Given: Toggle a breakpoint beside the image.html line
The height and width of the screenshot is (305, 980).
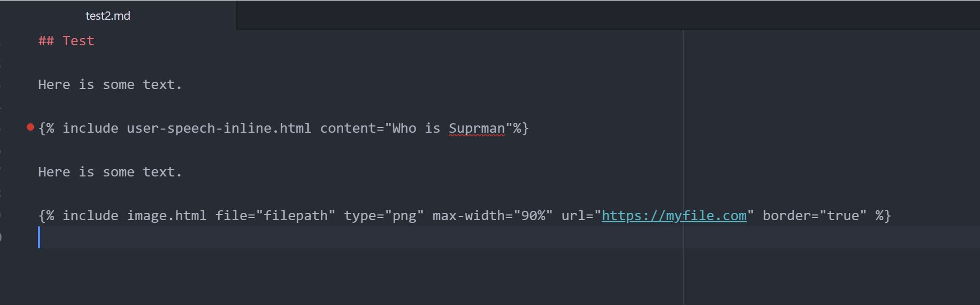Looking at the screenshot, I should coord(30,215).
